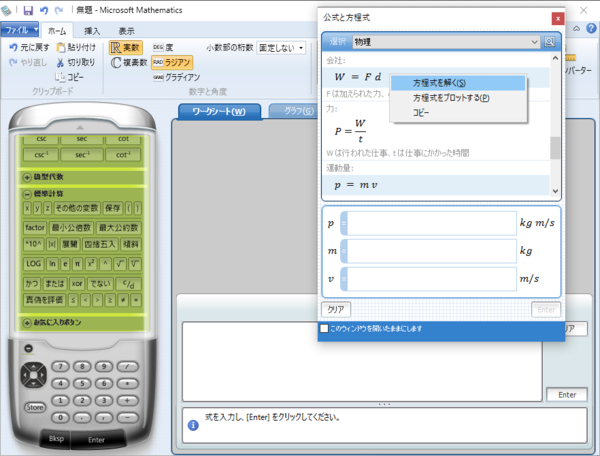Click the d-pad right arrow on calculator
The height and width of the screenshot is (456, 600).
tap(42, 375)
